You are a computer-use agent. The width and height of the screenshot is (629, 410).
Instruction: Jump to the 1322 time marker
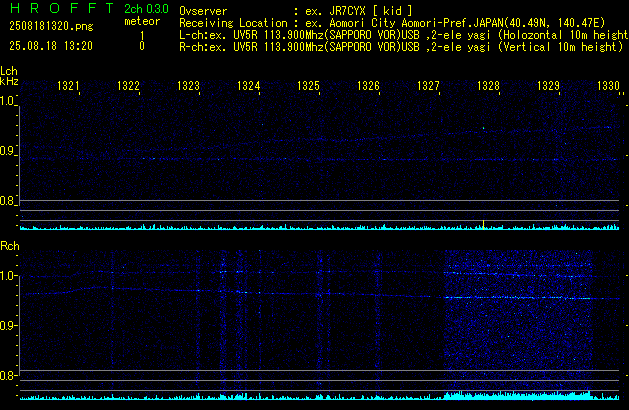pos(128,86)
